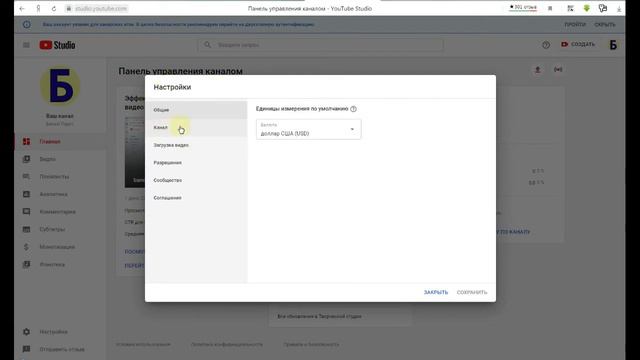Open the Разрешения settings tab
This screenshot has width=640, height=360.
[196, 163]
